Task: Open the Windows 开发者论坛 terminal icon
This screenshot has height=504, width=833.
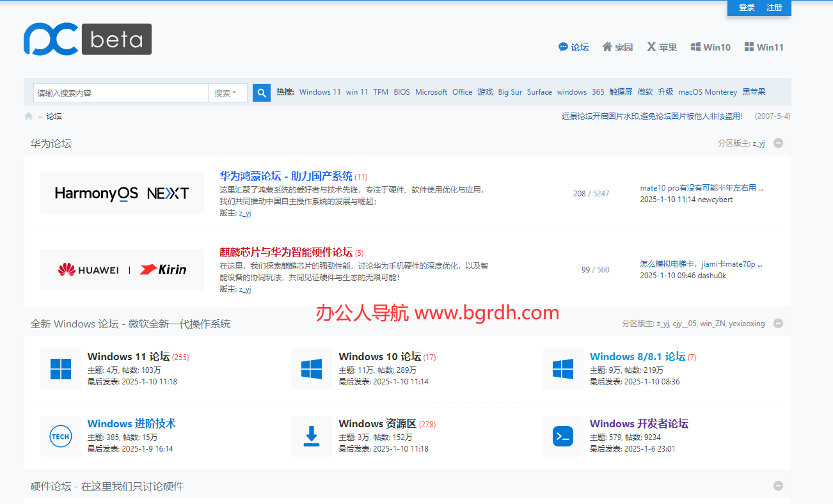Action: click(563, 436)
